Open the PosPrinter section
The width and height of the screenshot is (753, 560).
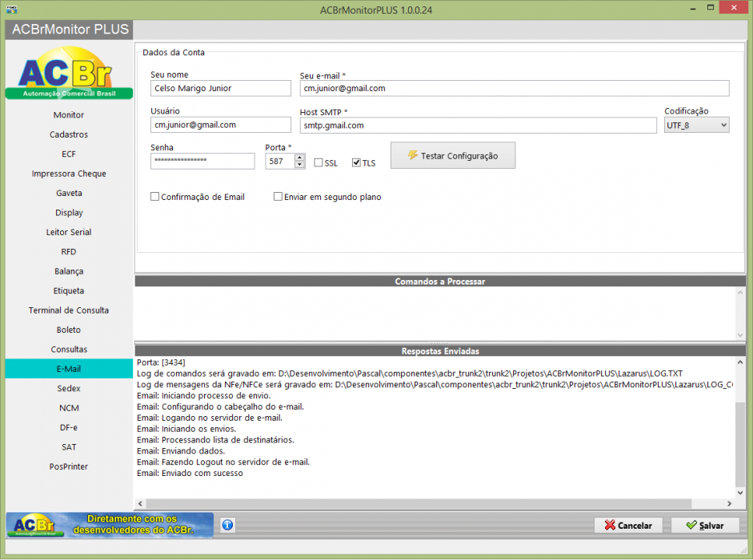point(69,466)
